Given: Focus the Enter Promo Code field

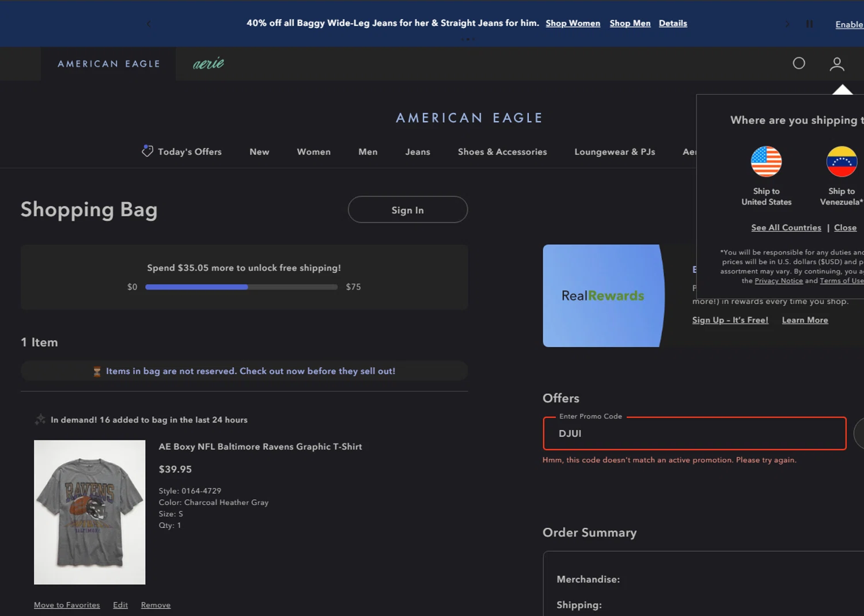Looking at the screenshot, I should point(695,434).
